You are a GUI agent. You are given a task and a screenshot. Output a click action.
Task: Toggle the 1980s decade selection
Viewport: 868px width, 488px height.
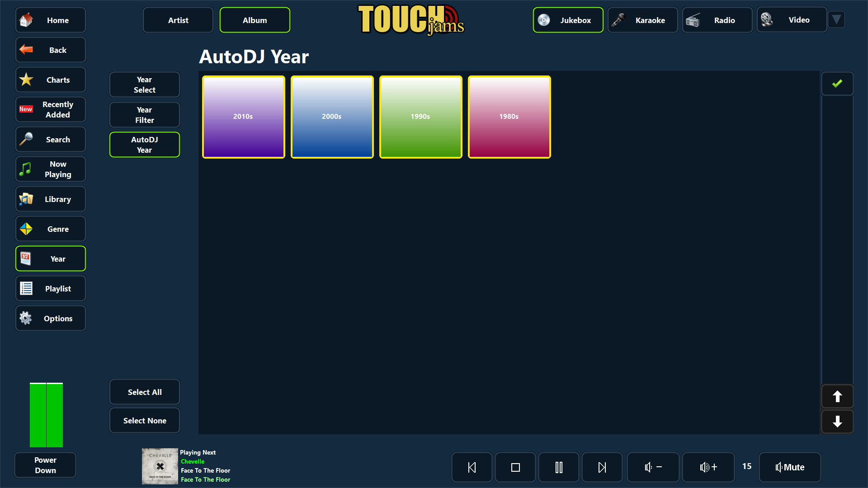509,117
